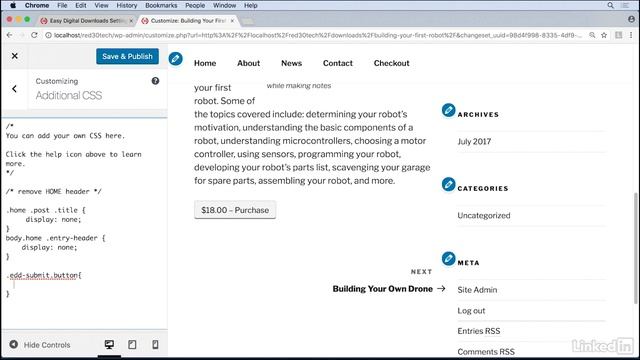Screen dimensions: 640x360
Task: Edit the Meta widget pencil icon
Action: click(448, 259)
